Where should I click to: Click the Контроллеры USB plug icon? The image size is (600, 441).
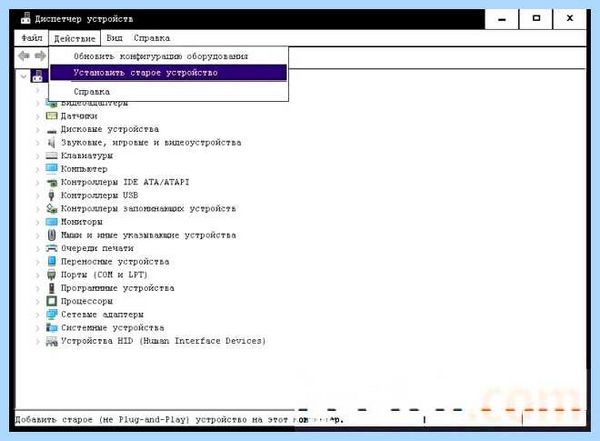51,195
